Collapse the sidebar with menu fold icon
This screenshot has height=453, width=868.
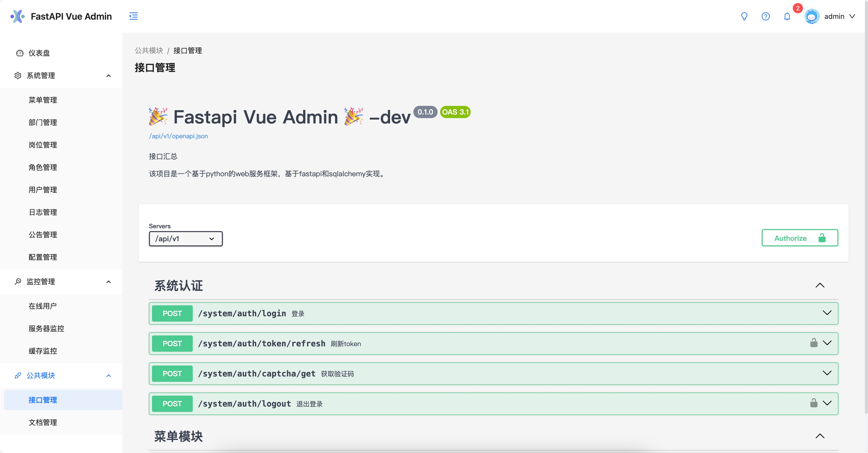(x=133, y=16)
